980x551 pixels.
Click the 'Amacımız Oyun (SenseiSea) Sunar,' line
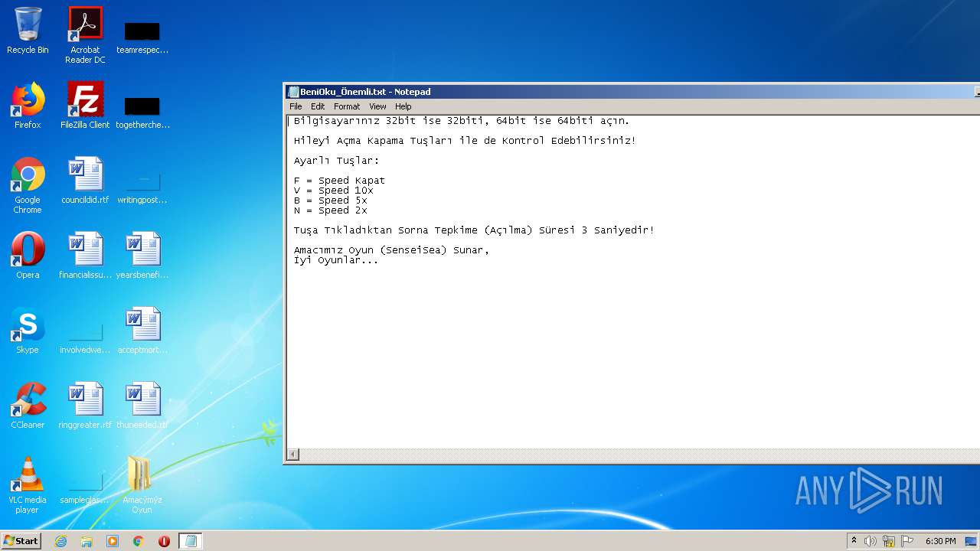tap(391, 250)
